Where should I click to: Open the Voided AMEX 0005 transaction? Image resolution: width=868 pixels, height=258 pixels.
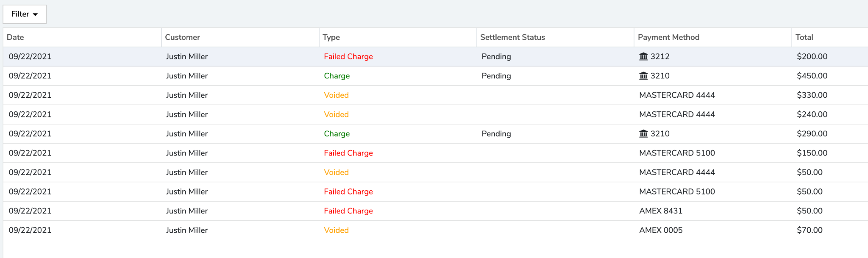click(x=435, y=230)
